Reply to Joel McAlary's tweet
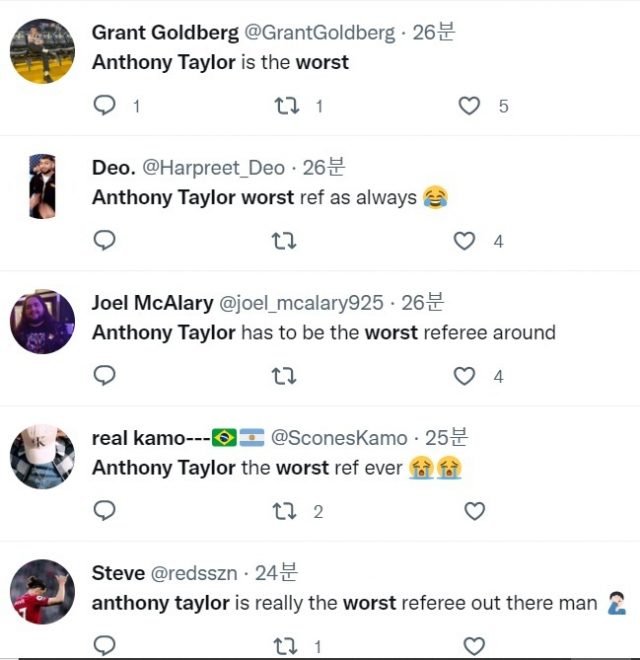The height and width of the screenshot is (660, 640). 104,376
